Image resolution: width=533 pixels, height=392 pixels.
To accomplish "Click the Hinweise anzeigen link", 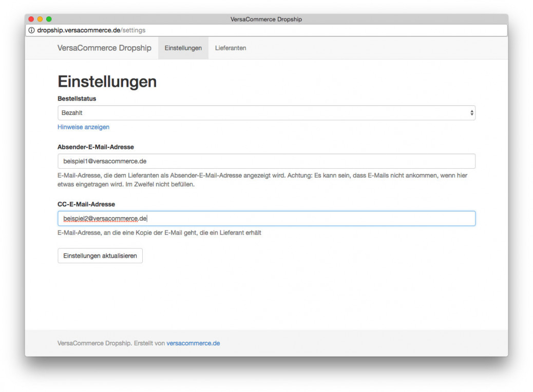I will click(x=83, y=127).
